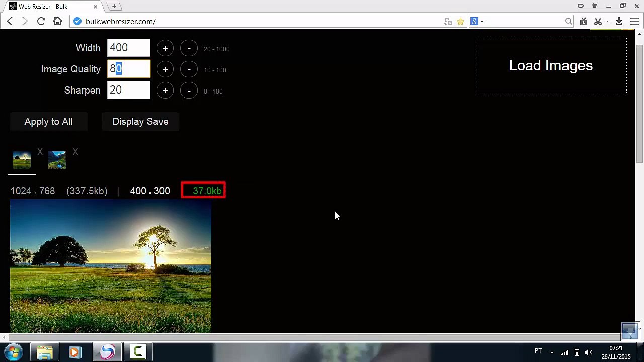Reload the page with the refresh icon
This screenshot has height=362, width=644.
41,21
